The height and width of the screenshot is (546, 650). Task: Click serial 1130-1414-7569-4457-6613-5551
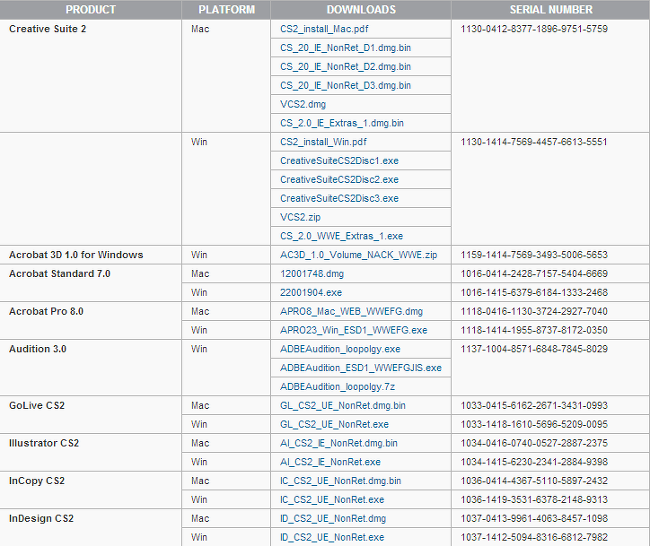pos(534,142)
